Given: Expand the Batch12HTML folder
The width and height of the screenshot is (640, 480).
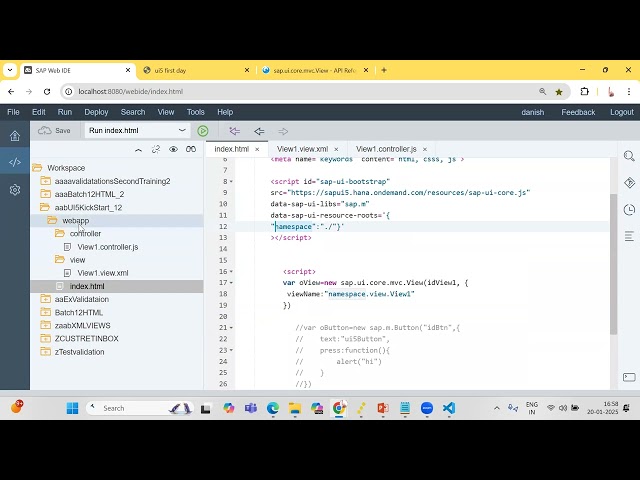Looking at the screenshot, I should 45,312.
